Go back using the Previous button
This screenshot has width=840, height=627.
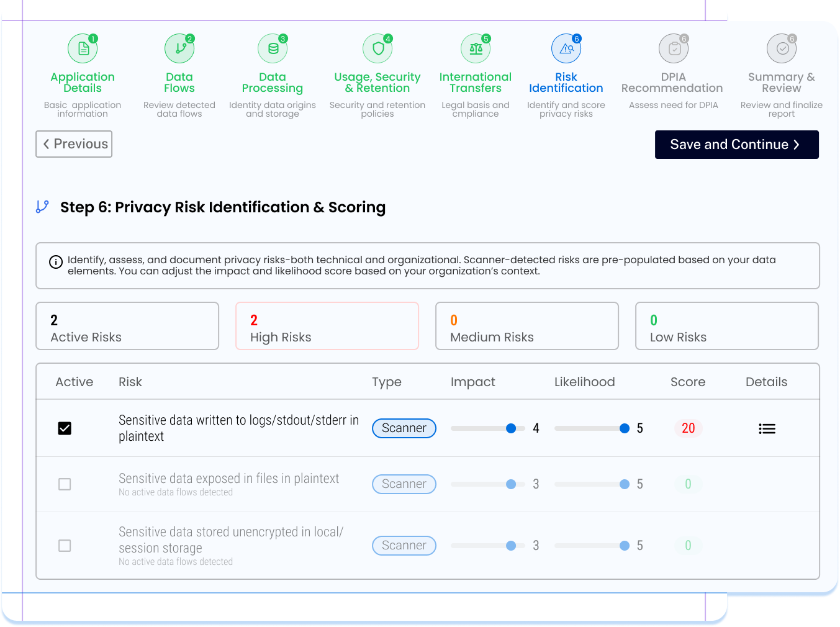(x=74, y=144)
